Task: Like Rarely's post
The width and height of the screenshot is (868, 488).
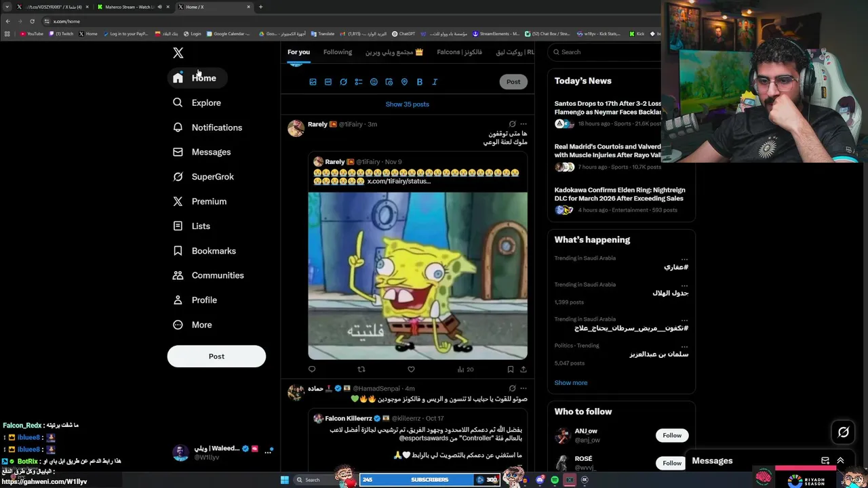Action: click(x=411, y=369)
